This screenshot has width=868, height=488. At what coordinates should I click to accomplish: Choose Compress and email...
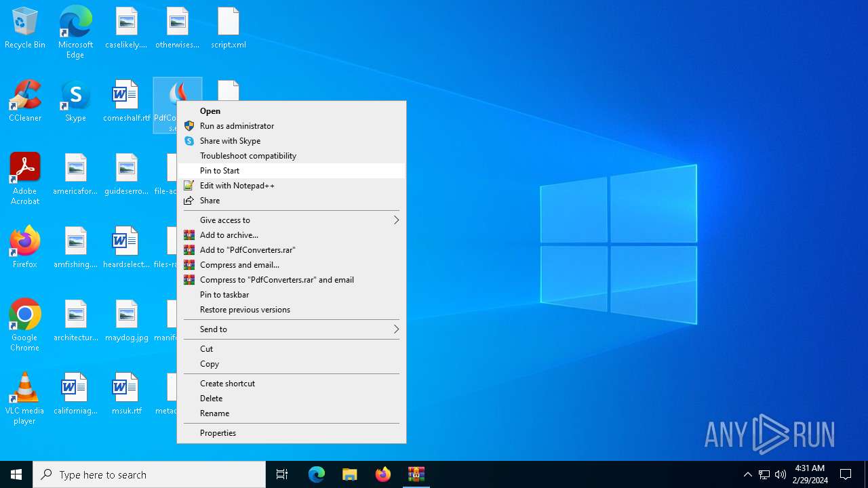pyautogui.click(x=292, y=265)
